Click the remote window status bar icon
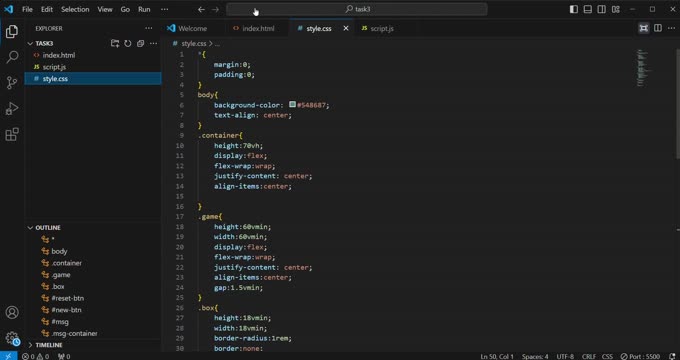The width and height of the screenshot is (680, 360). pyautogui.click(x=8, y=356)
